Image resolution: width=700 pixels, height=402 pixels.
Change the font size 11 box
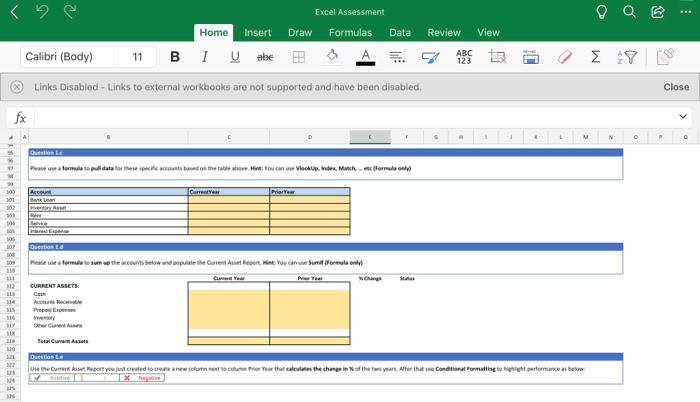click(138, 57)
